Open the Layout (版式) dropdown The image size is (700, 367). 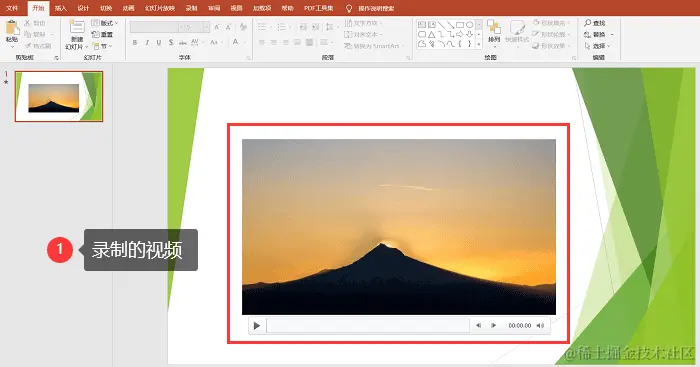pos(105,23)
